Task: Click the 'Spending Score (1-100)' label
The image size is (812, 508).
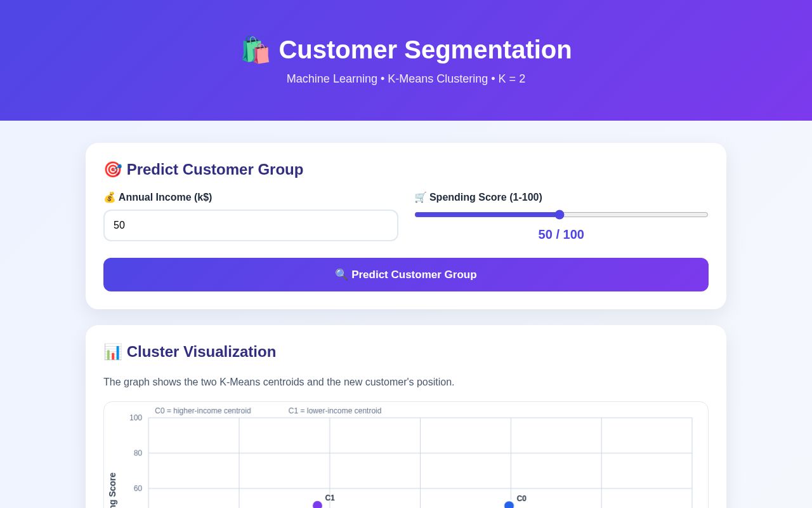Action: pyautogui.click(x=486, y=197)
